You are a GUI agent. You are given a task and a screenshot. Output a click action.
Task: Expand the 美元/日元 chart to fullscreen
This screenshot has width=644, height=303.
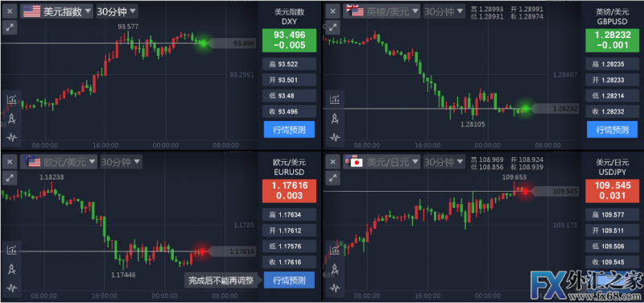332,178
